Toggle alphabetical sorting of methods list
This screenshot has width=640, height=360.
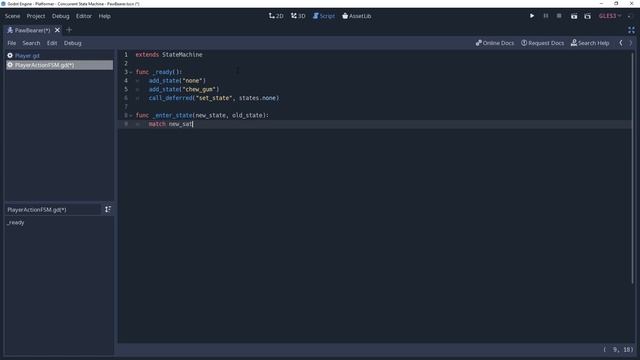tap(108, 209)
